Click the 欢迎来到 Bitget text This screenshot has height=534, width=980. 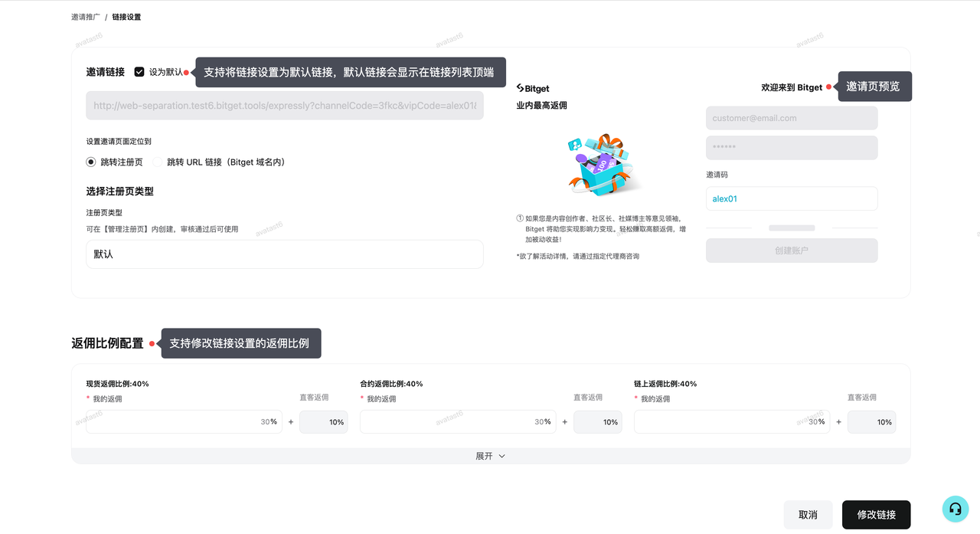pos(792,87)
